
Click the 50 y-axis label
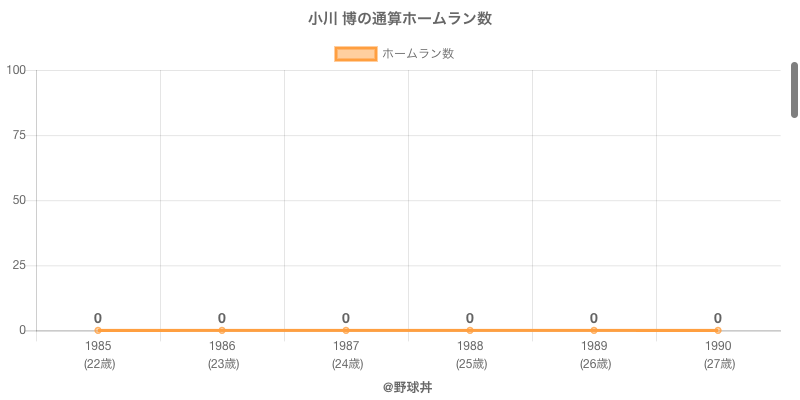[19, 200]
